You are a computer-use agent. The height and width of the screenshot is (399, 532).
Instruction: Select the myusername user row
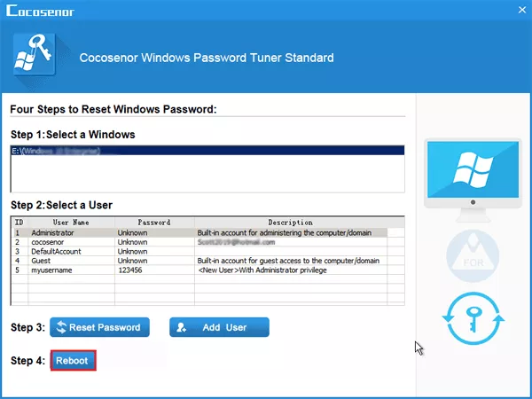click(200, 270)
